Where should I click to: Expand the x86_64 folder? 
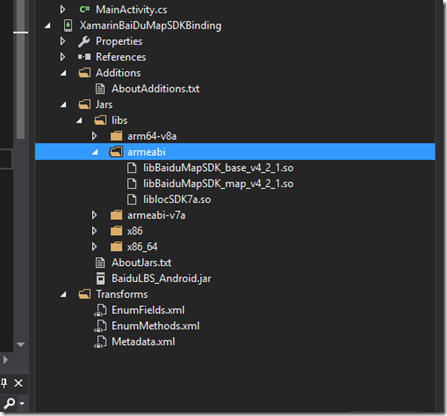pyautogui.click(x=94, y=247)
